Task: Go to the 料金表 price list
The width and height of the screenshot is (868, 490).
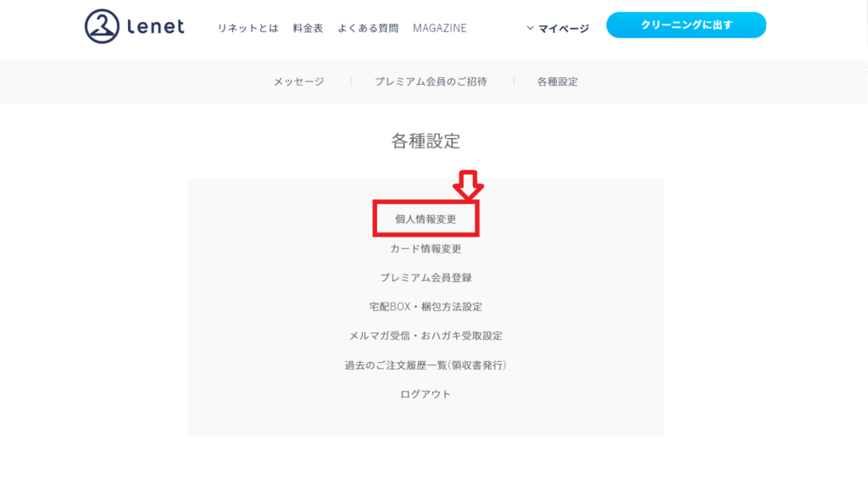Action: [x=308, y=28]
